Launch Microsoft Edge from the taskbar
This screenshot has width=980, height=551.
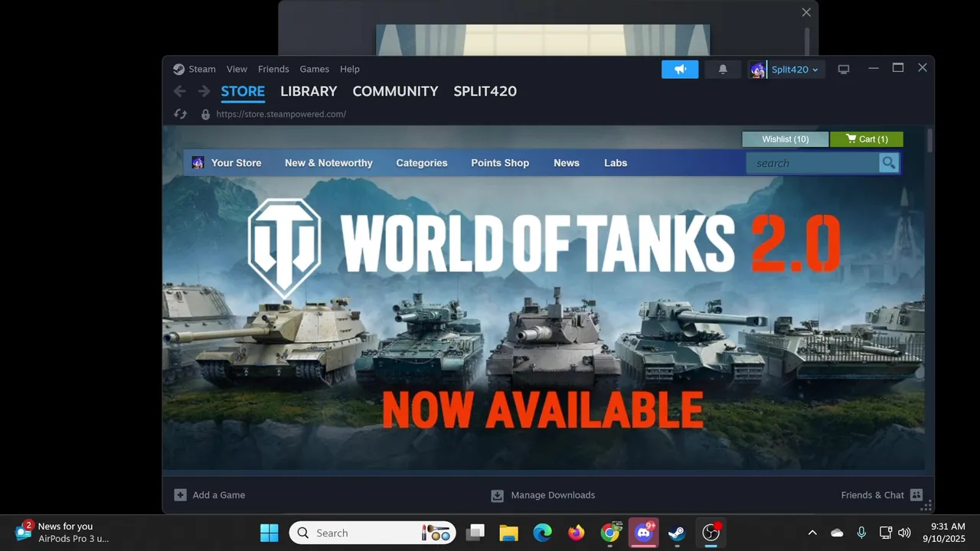coord(543,533)
